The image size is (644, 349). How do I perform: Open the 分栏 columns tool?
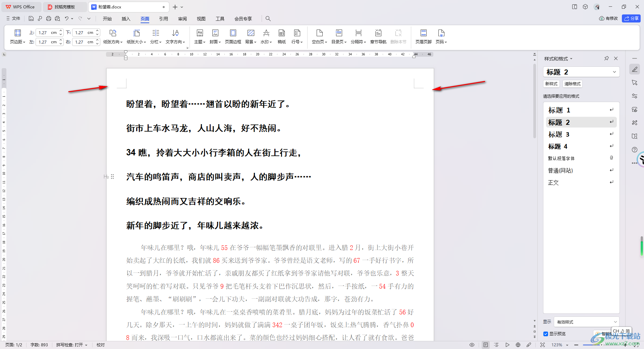tap(156, 37)
